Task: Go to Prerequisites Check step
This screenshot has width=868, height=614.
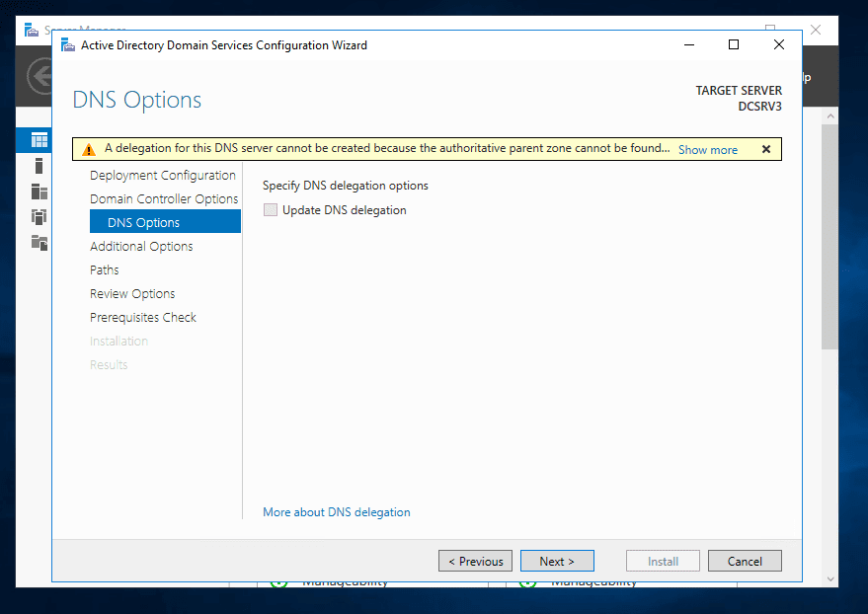Action: click(x=143, y=318)
